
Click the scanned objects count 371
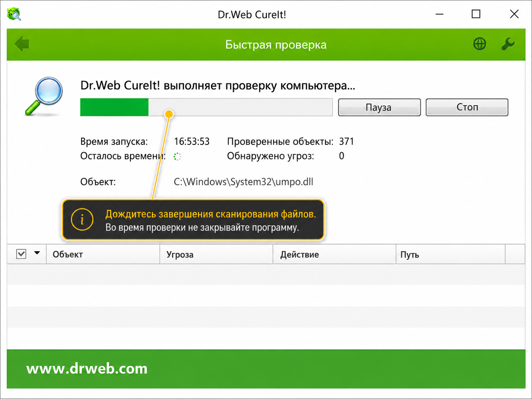pyautogui.click(x=346, y=141)
